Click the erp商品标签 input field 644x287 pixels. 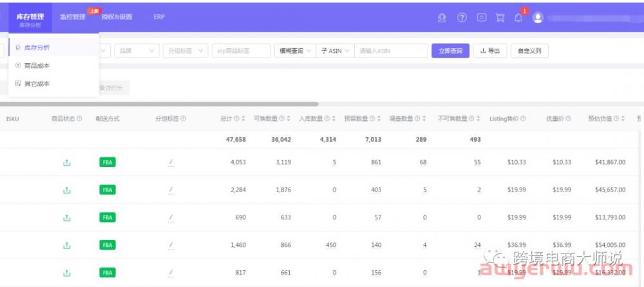[x=241, y=50]
